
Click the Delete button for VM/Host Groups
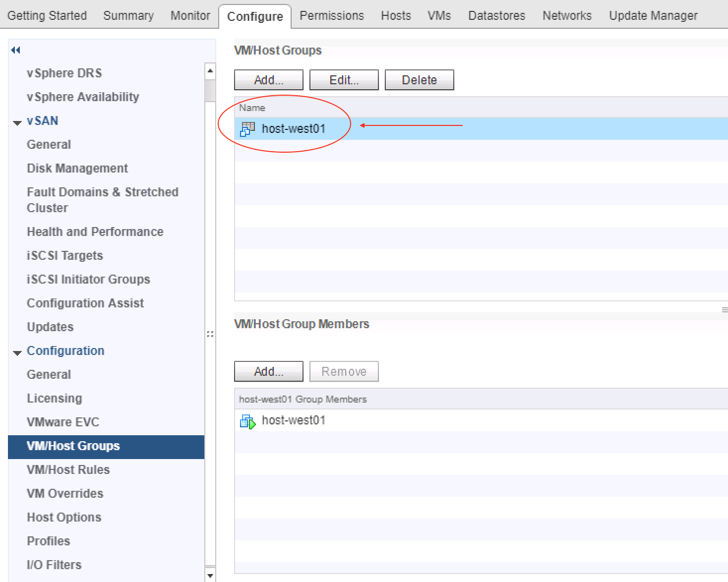pos(419,79)
